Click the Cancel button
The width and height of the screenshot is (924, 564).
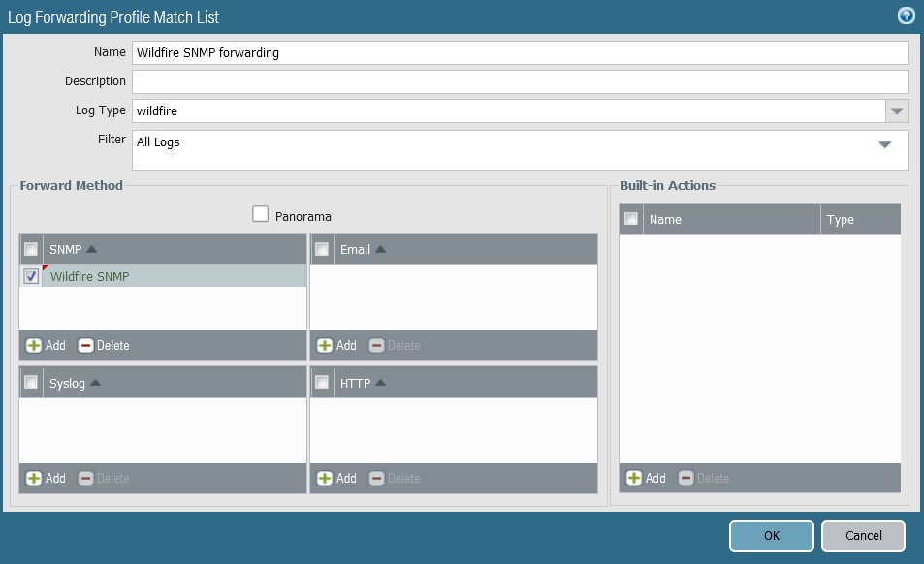(x=863, y=536)
